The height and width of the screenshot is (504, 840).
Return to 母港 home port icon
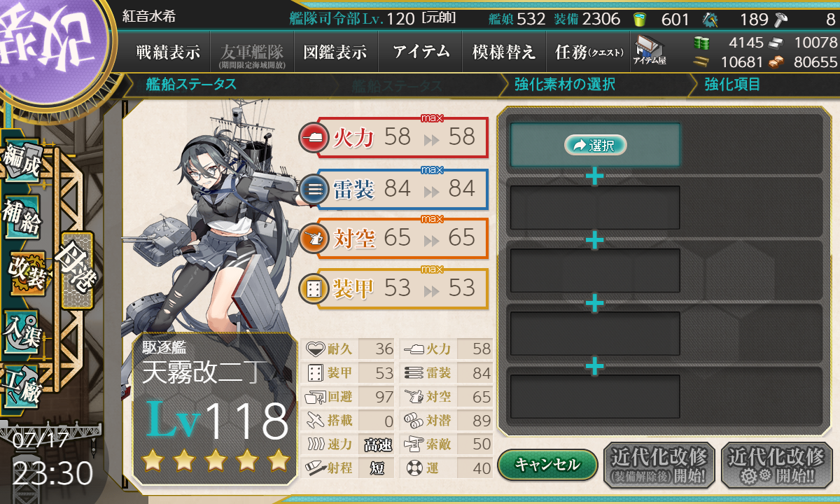[76, 271]
